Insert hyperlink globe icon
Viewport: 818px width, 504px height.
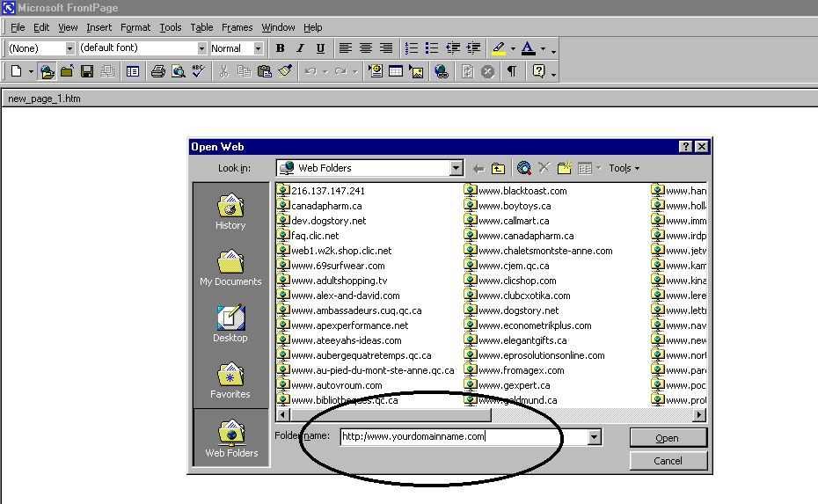click(442, 71)
